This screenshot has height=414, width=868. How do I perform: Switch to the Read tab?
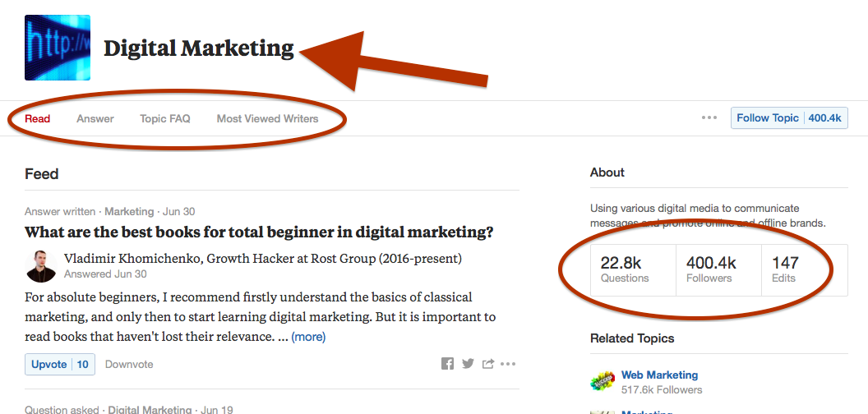point(38,118)
